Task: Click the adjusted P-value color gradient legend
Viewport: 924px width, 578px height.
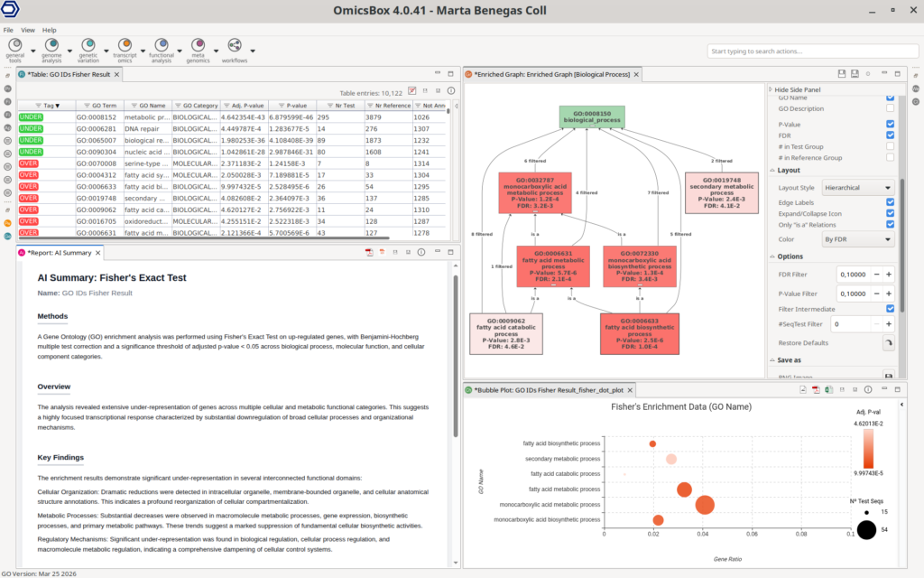Action: pos(867,449)
